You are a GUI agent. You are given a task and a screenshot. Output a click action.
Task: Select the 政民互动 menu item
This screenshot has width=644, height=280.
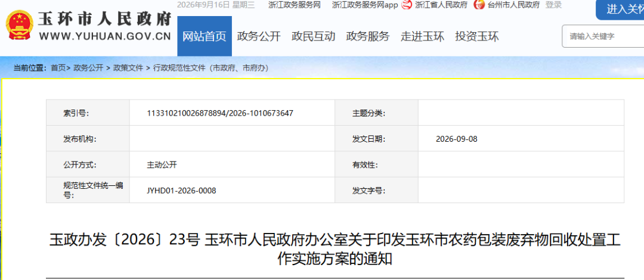pos(314,36)
